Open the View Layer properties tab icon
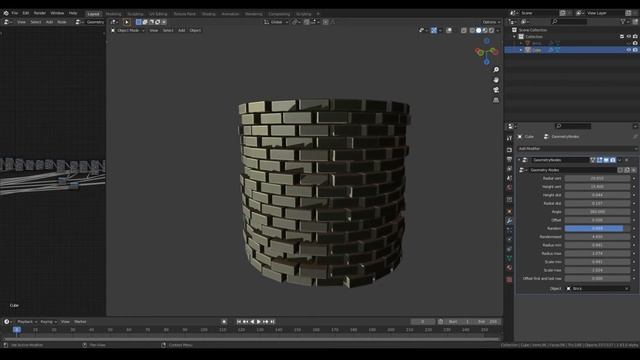The height and width of the screenshot is (360, 640). (x=509, y=169)
